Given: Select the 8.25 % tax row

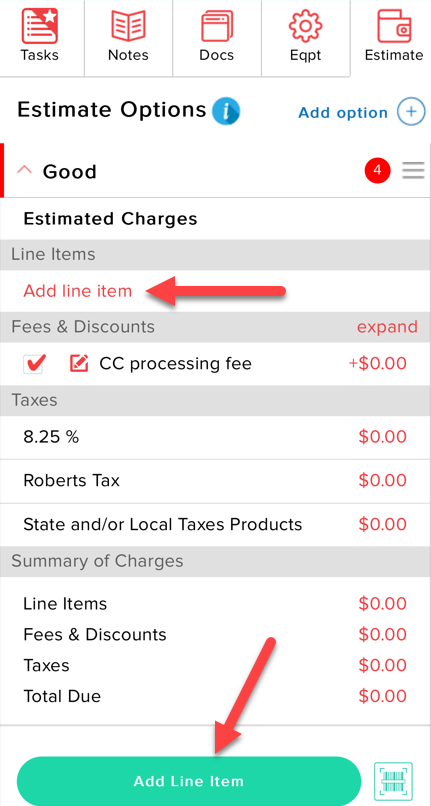Looking at the screenshot, I should (x=216, y=437).
